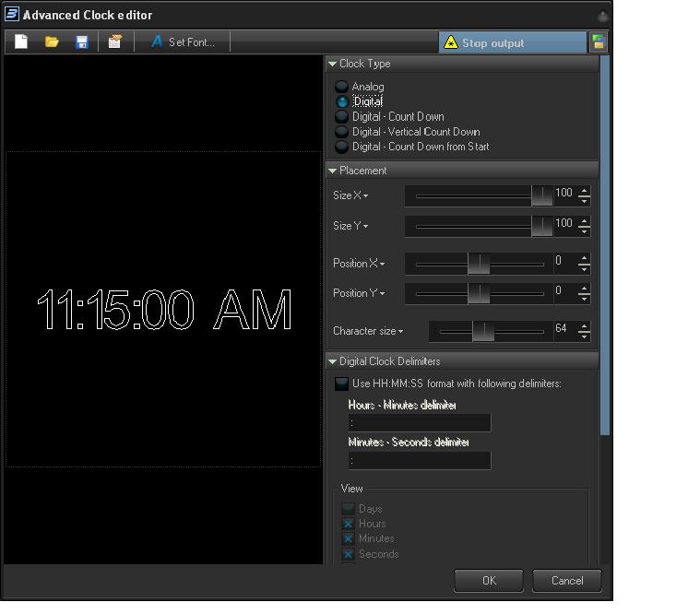Collapse the Clock Type section
700x614 pixels.
[333, 65]
